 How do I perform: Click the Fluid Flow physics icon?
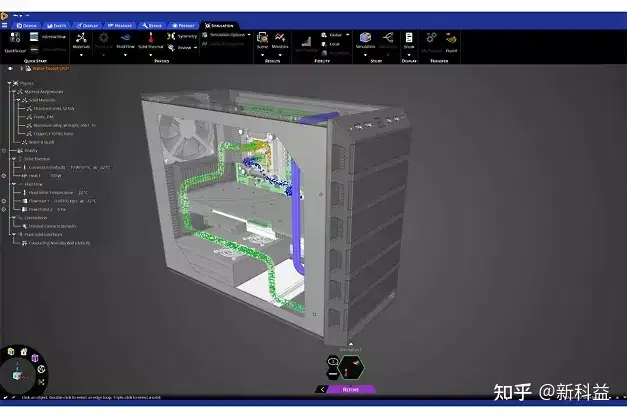click(125, 38)
